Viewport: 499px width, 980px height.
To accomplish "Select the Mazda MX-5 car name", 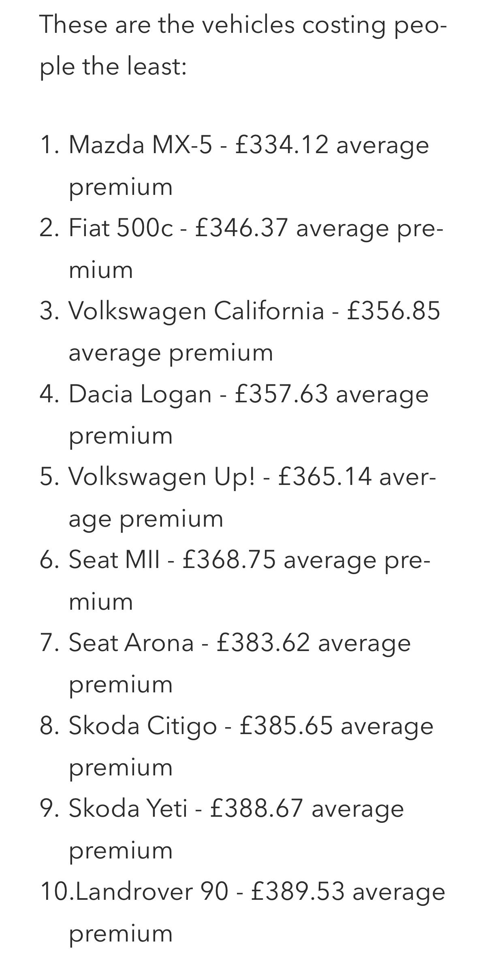I will [x=140, y=144].
